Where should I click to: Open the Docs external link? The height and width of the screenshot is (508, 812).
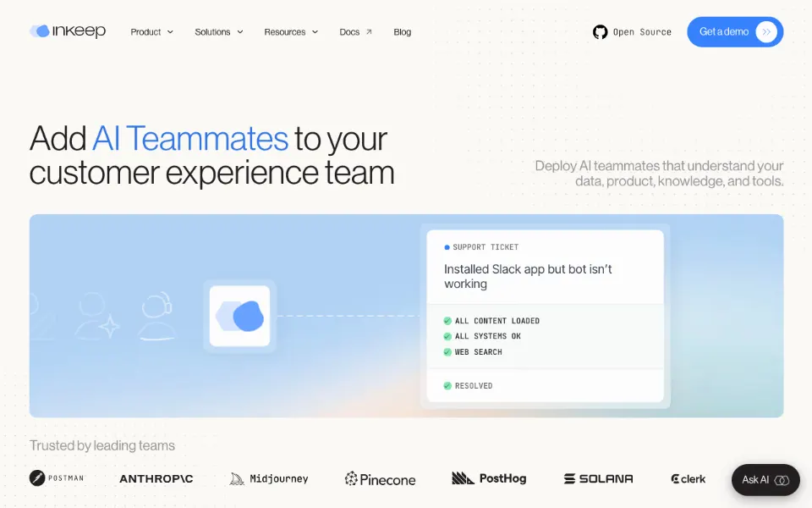point(356,32)
